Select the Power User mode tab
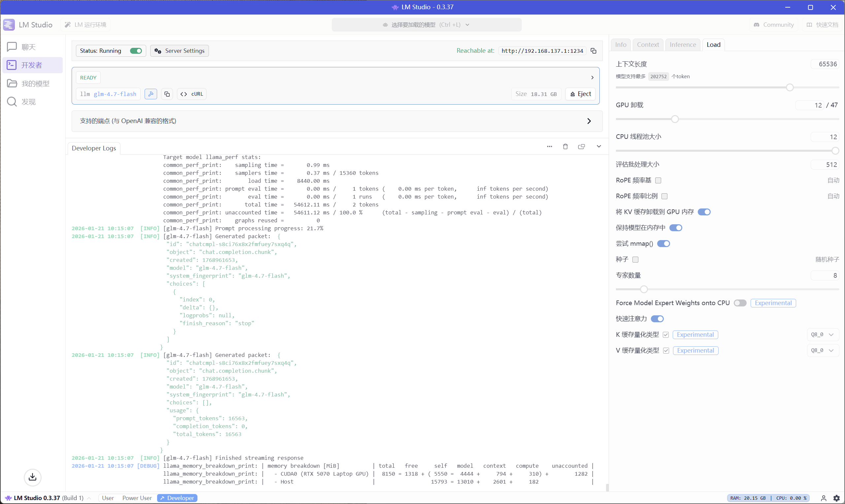The image size is (845, 504). [137, 497]
